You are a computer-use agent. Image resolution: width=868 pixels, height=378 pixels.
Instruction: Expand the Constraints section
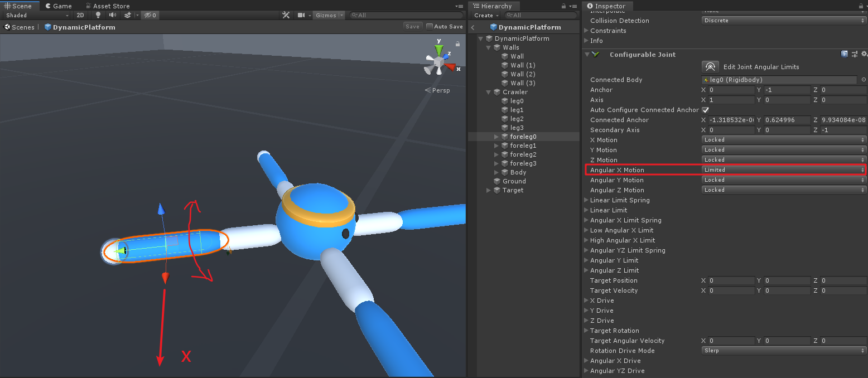(586, 31)
